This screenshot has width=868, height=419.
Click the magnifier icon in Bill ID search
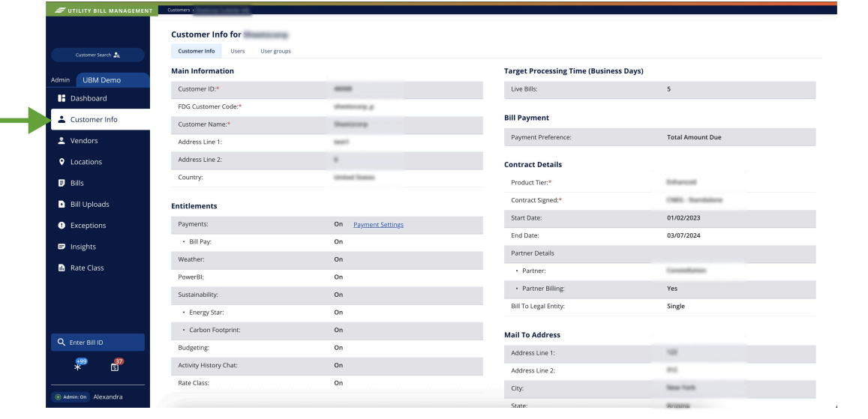coord(62,342)
